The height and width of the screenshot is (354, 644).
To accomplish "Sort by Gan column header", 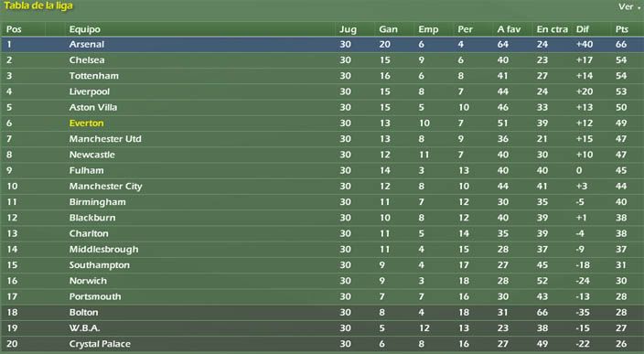I will tap(388, 29).
